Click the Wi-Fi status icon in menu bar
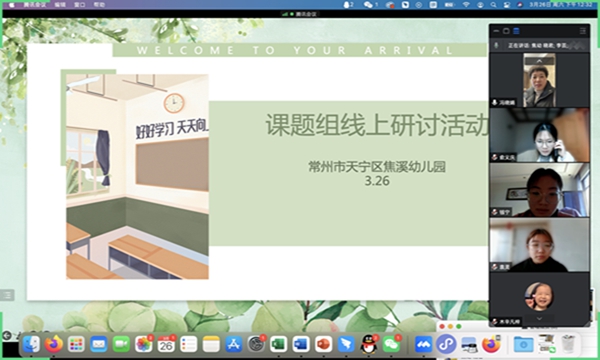 coord(466,5)
